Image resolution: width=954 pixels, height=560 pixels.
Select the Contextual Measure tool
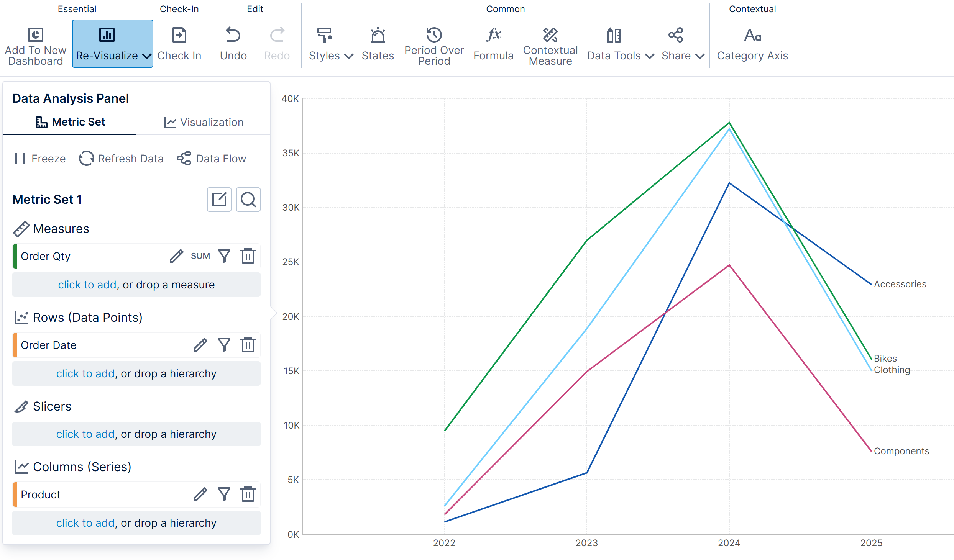(550, 45)
